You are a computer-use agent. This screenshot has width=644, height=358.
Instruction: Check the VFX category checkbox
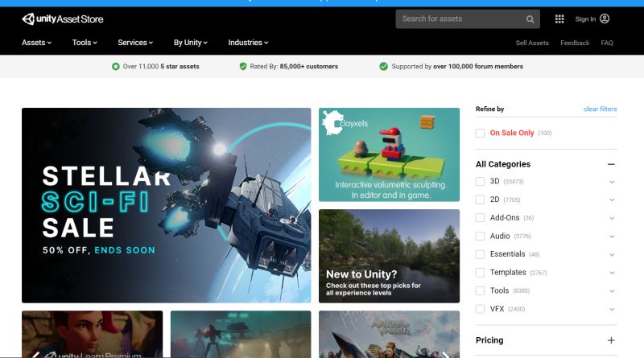(480, 309)
